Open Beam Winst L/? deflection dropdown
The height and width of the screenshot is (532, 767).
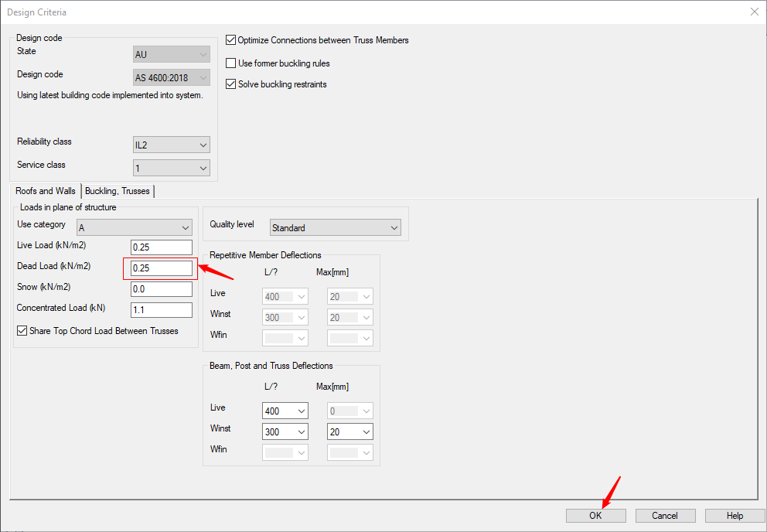(x=285, y=432)
